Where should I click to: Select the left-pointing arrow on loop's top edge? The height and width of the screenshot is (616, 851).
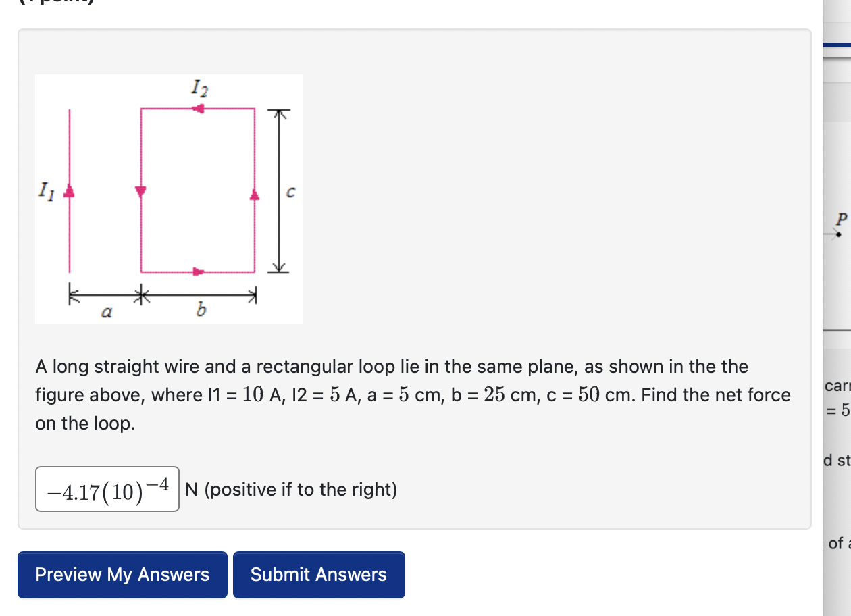tap(198, 109)
